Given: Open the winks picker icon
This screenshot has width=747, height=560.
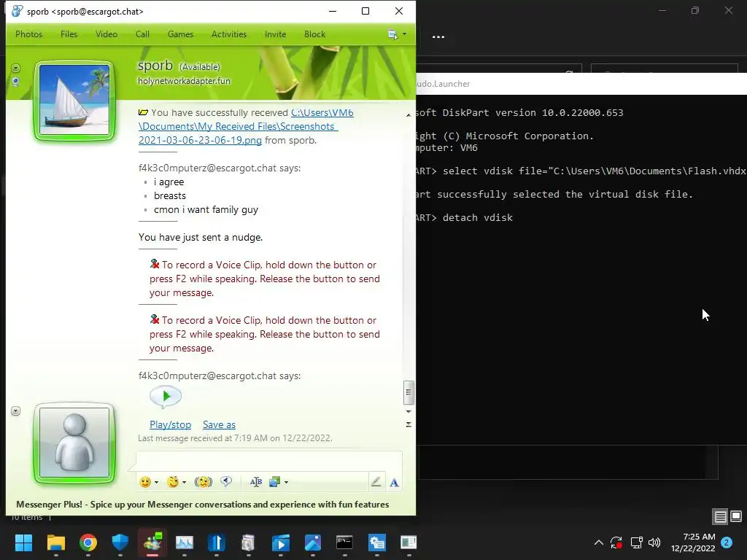Looking at the screenshot, I should pyautogui.click(x=173, y=482).
